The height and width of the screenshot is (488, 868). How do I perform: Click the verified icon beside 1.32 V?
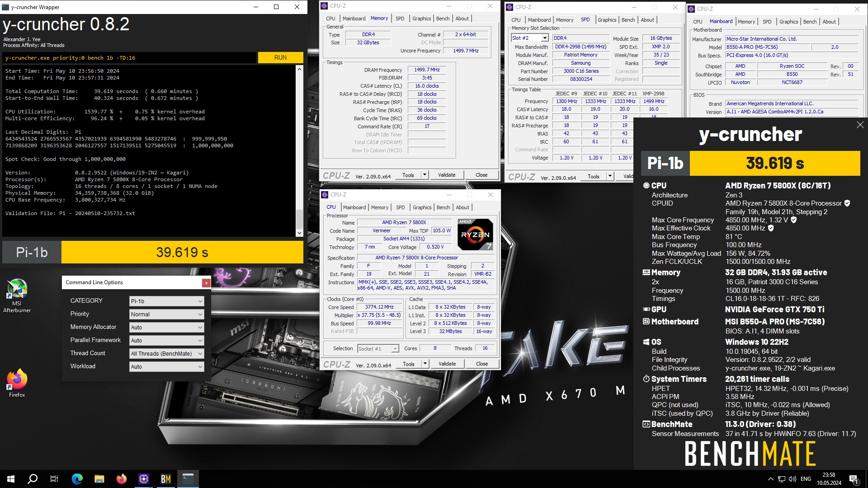794,220
